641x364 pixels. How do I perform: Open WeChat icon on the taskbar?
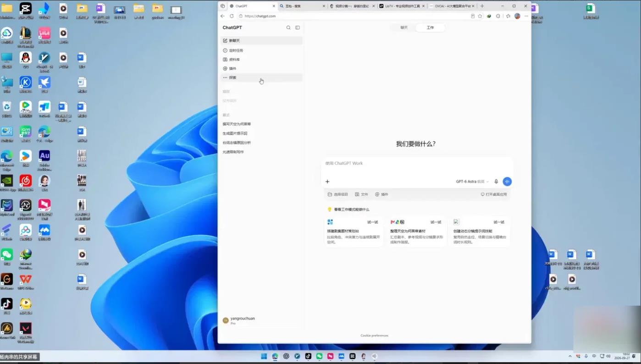319,356
